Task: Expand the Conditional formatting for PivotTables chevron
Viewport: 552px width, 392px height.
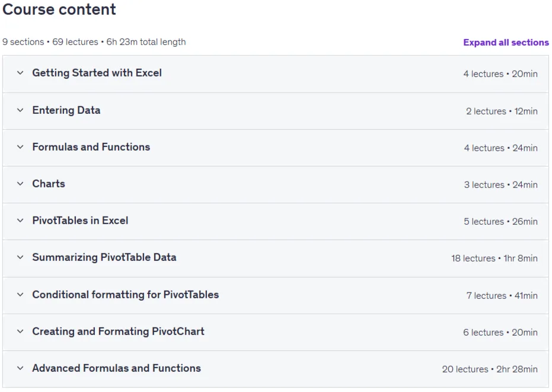Action: [x=20, y=294]
